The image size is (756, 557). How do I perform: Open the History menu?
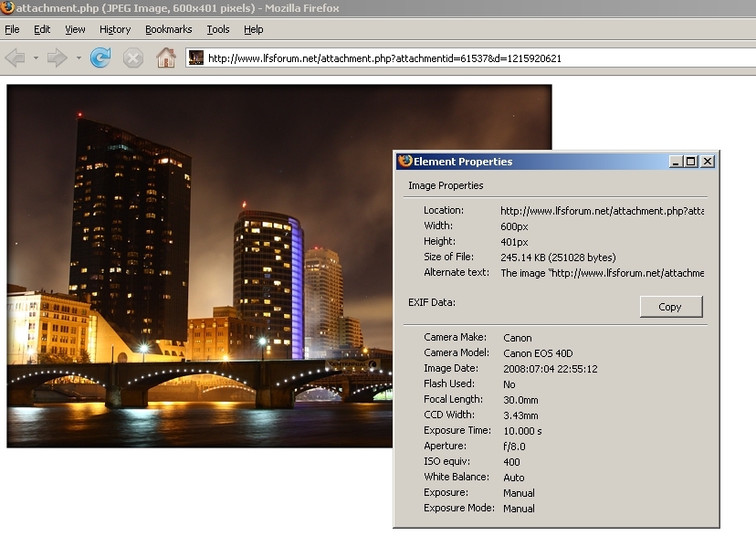(115, 29)
